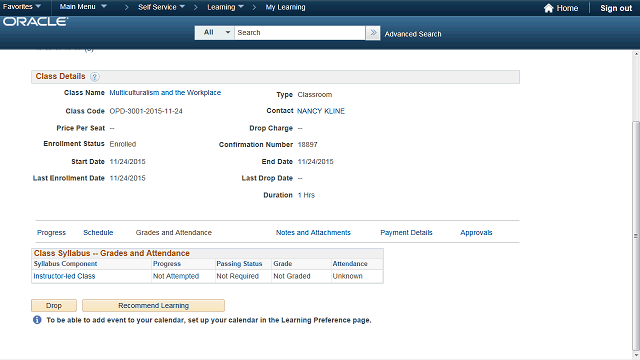This screenshot has width=640, height=360.
Task: Click the Home house icon
Action: tap(549, 8)
